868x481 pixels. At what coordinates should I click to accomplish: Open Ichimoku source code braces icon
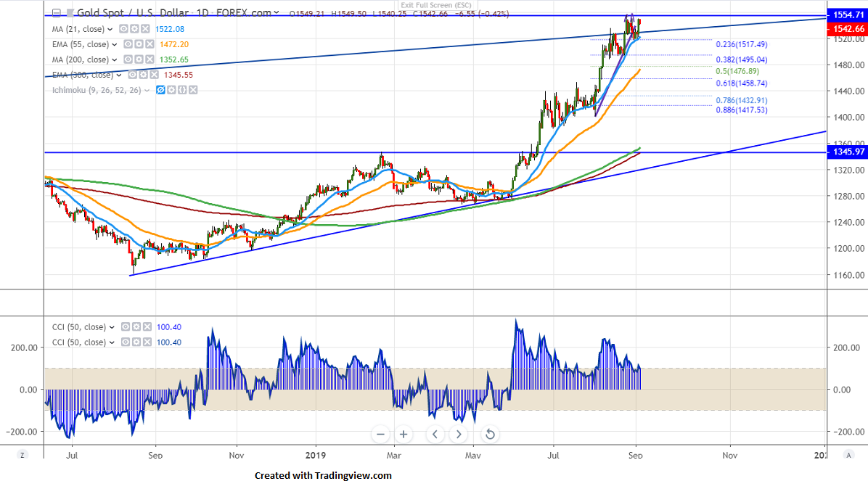coord(182,90)
